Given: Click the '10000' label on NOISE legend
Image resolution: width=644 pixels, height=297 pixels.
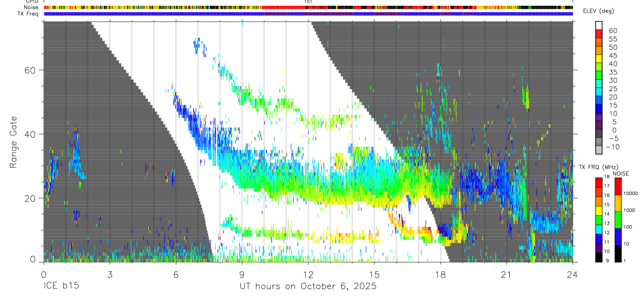Looking at the screenshot, I should [630, 193].
